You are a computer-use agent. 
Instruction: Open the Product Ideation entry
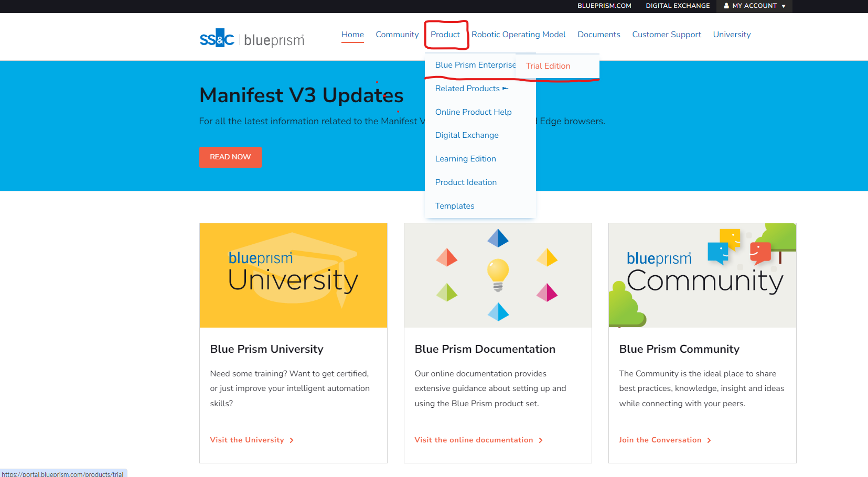[466, 182]
